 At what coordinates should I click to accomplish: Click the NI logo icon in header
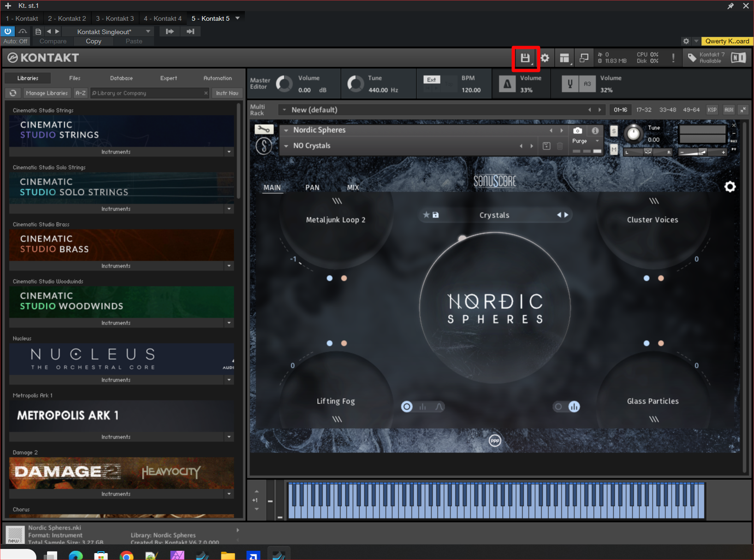738,58
